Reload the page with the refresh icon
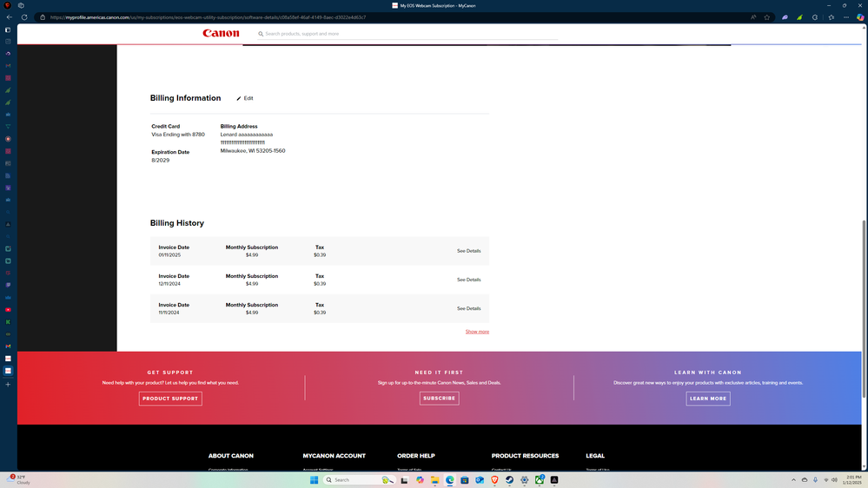 [x=24, y=17]
